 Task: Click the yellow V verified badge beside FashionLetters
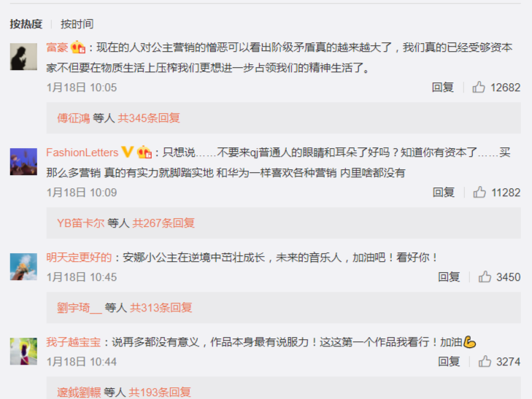[127, 152]
